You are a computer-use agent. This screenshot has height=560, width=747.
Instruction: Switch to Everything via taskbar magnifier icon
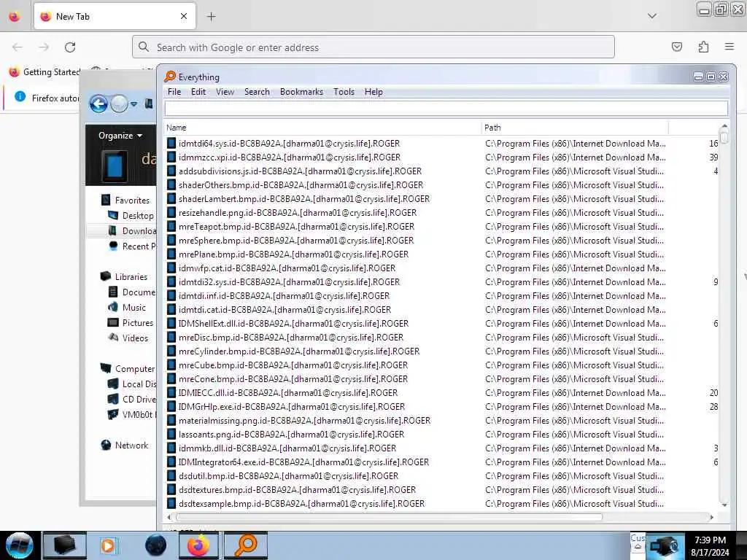(246, 545)
